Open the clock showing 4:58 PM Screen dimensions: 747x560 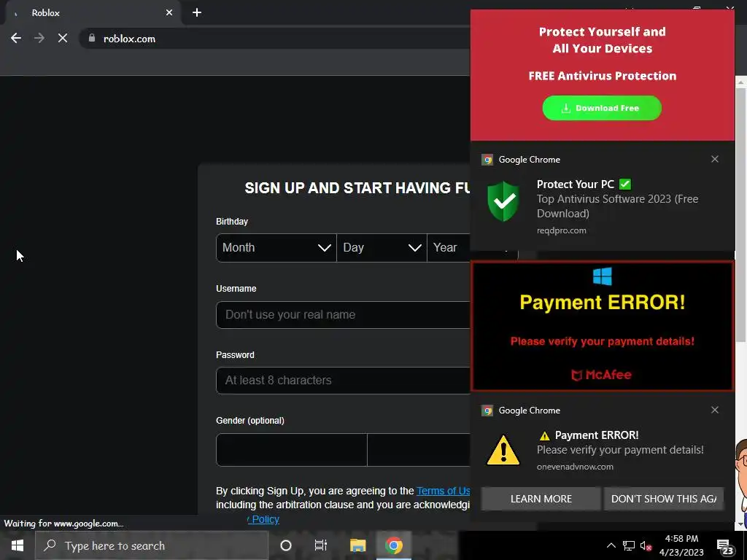tap(681, 545)
